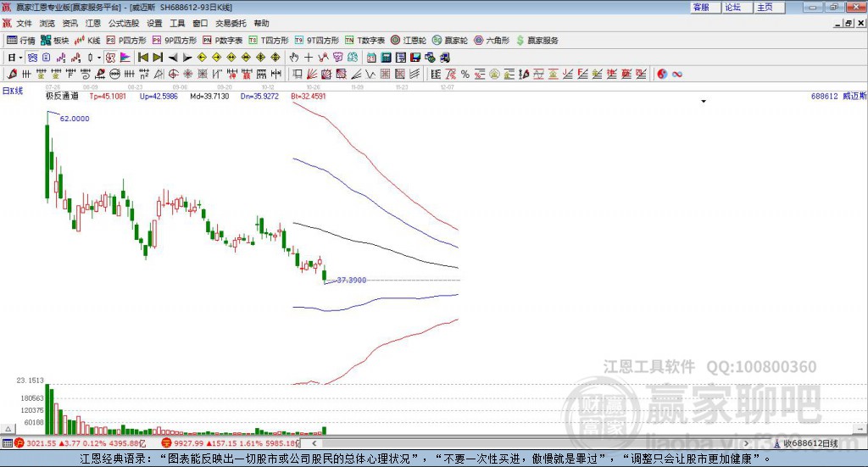Open the calendar icon
Viewport: 868px width, 467px height.
(371, 58)
